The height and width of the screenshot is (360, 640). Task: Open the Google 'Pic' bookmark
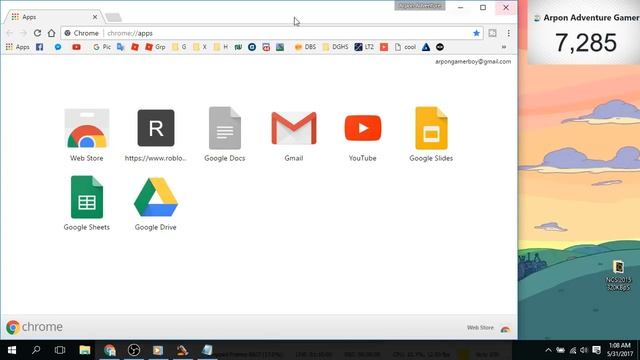tap(102, 47)
